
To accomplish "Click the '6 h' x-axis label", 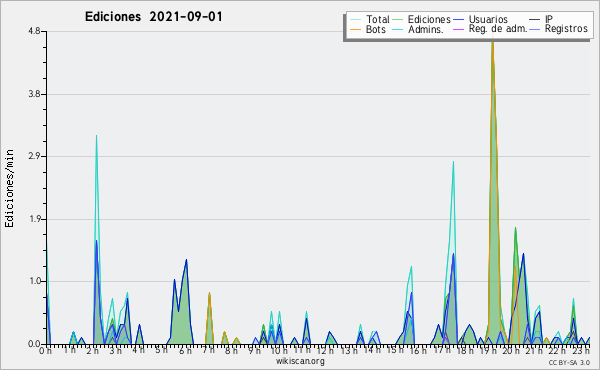I will (185, 350).
